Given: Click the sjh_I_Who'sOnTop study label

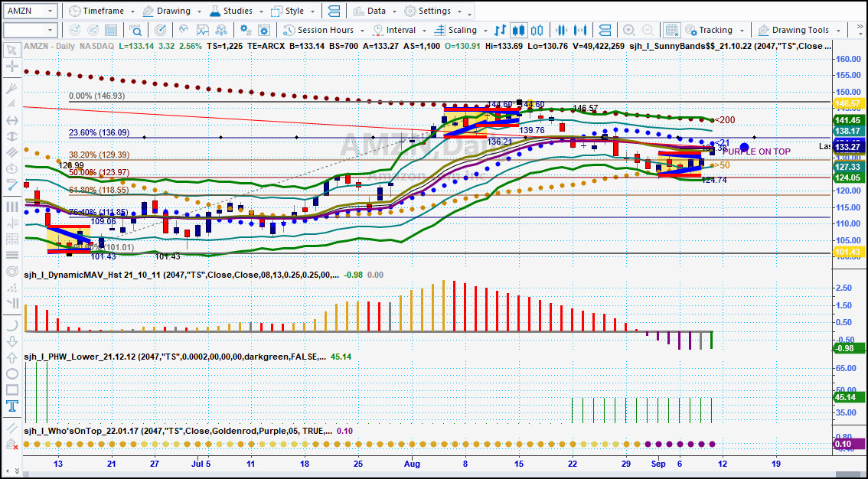Looking at the screenshot, I should [178, 431].
